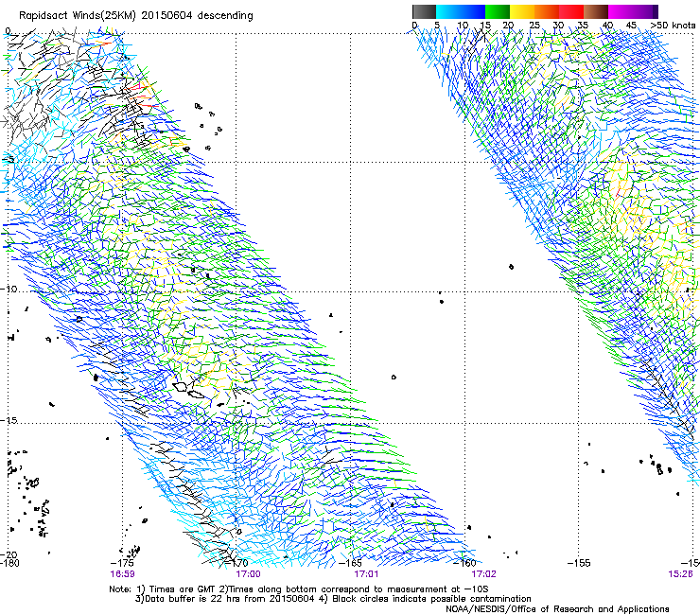Image resolution: width=700 pixels, height=615 pixels.
Task: Click the green 15-20 knots legend swatch
Action: [x=498, y=11]
